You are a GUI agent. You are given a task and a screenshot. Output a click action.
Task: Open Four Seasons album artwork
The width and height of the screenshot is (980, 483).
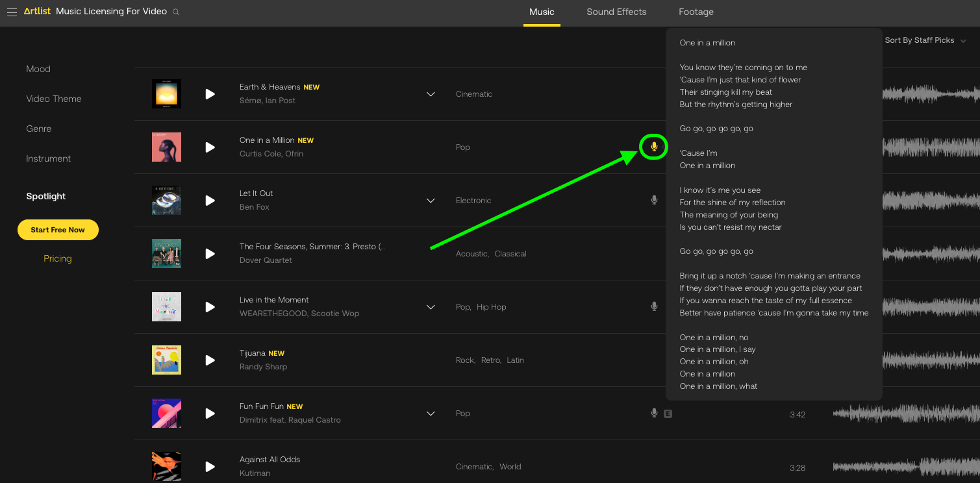[166, 254]
